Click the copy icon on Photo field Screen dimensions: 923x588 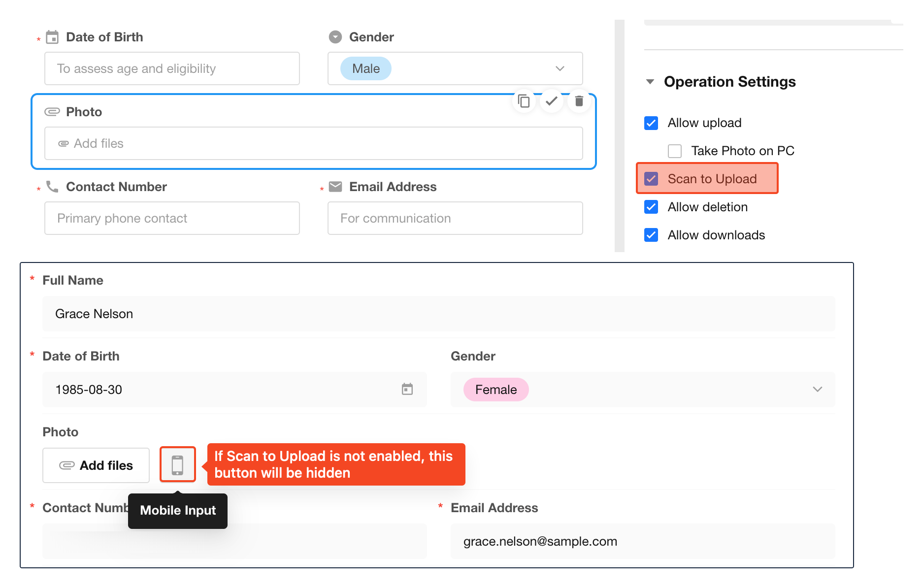coord(524,101)
